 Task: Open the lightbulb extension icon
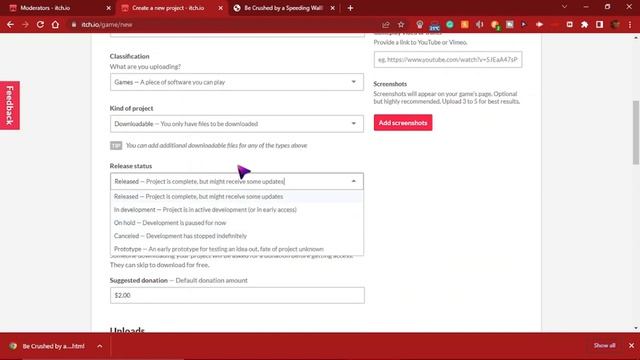pos(420,24)
